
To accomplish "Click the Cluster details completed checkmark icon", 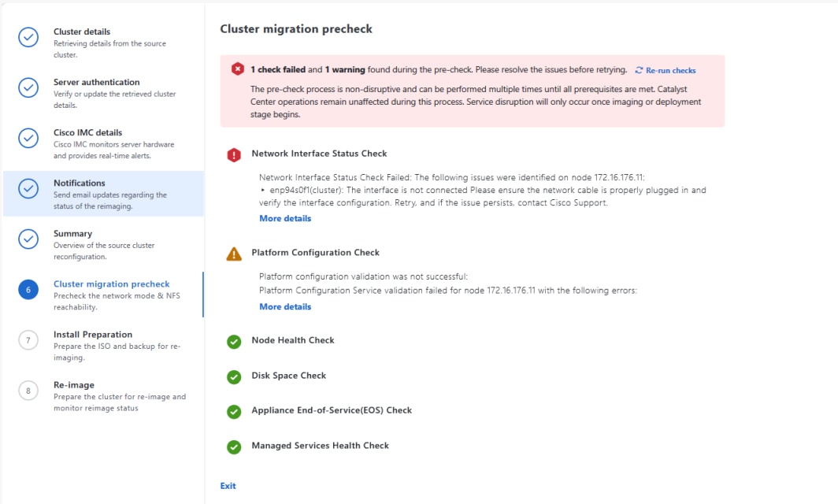I will click(x=28, y=38).
